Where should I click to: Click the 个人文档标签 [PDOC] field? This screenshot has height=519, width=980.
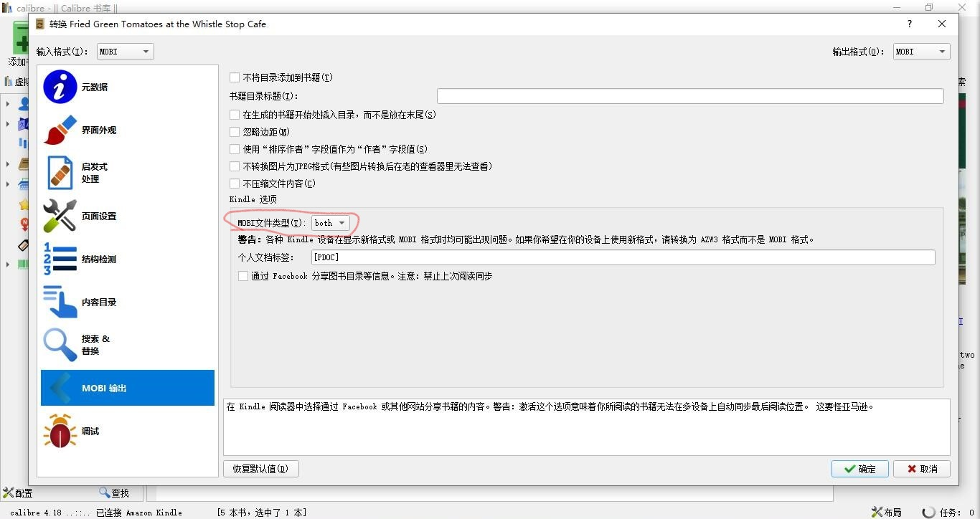(623, 257)
